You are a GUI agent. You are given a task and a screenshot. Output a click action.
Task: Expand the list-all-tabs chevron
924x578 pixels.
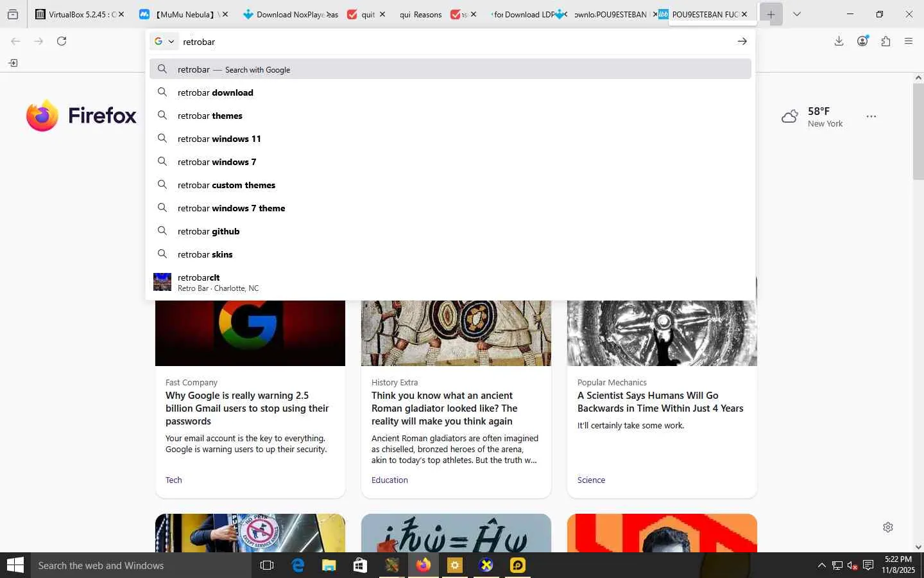click(797, 14)
